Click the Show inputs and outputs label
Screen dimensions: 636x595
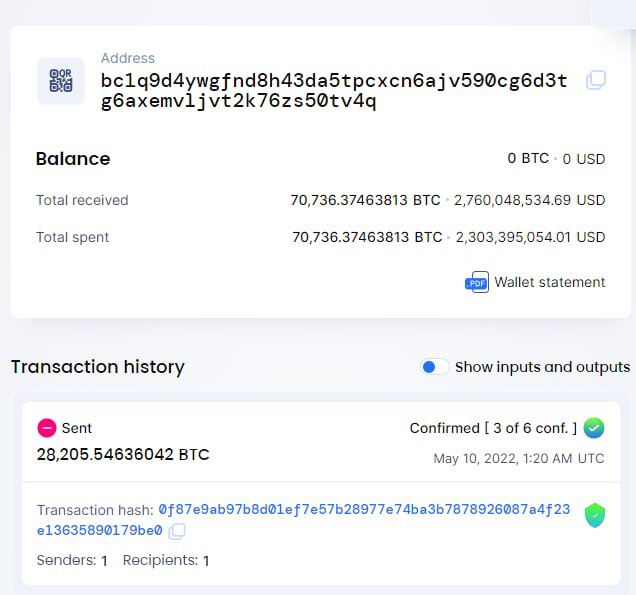[542, 367]
